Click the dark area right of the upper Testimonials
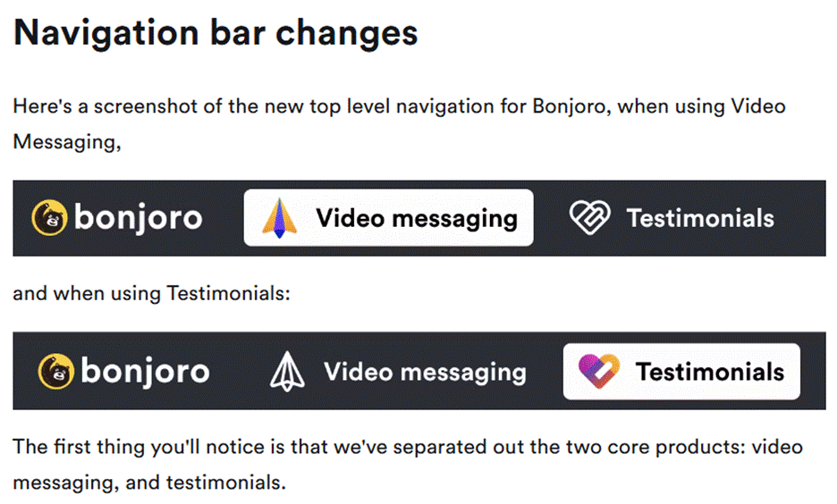Image resolution: width=837 pixels, height=504 pixels. pyautogui.click(x=800, y=218)
